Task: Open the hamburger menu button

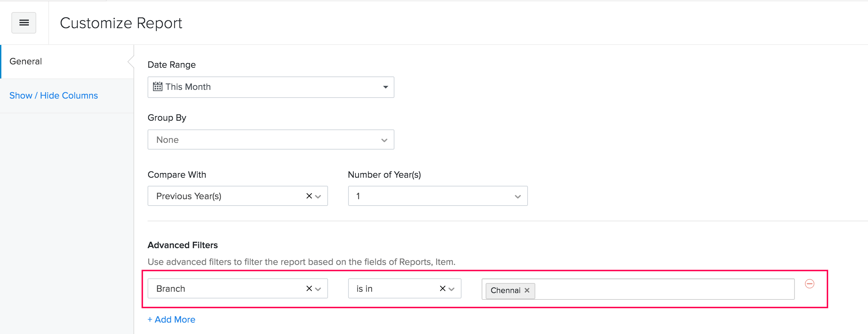Action: click(x=23, y=23)
